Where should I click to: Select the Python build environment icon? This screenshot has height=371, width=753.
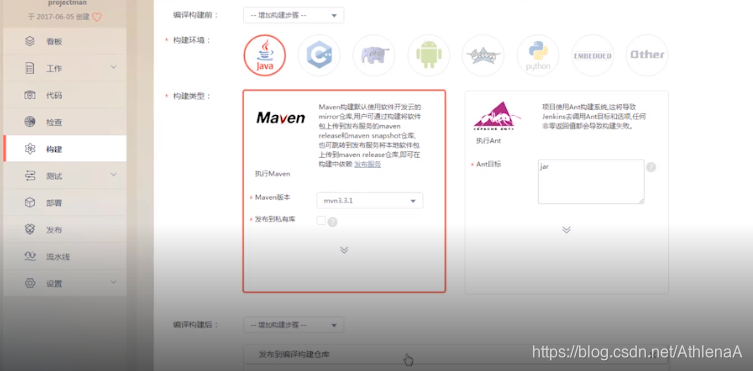click(x=538, y=55)
